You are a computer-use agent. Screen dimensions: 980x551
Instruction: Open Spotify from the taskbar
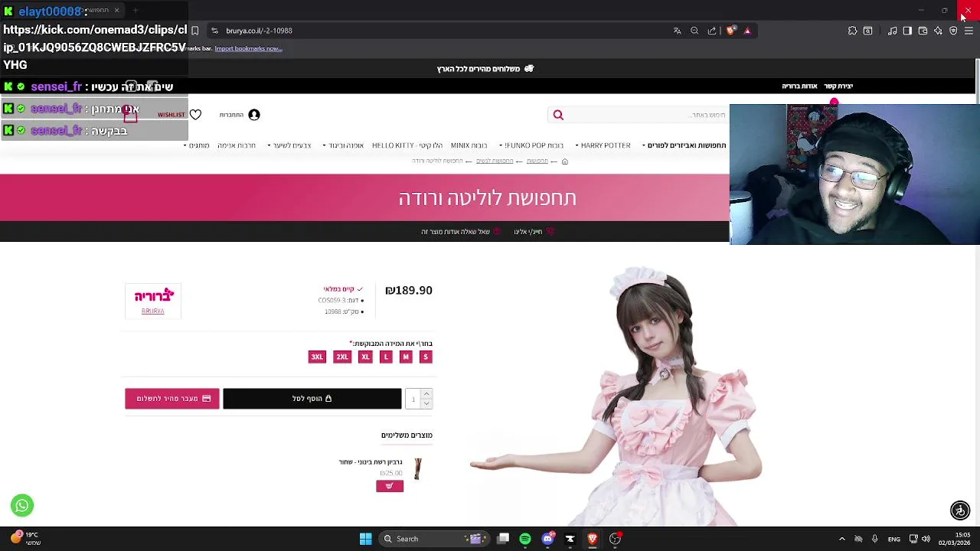coord(525,539)
